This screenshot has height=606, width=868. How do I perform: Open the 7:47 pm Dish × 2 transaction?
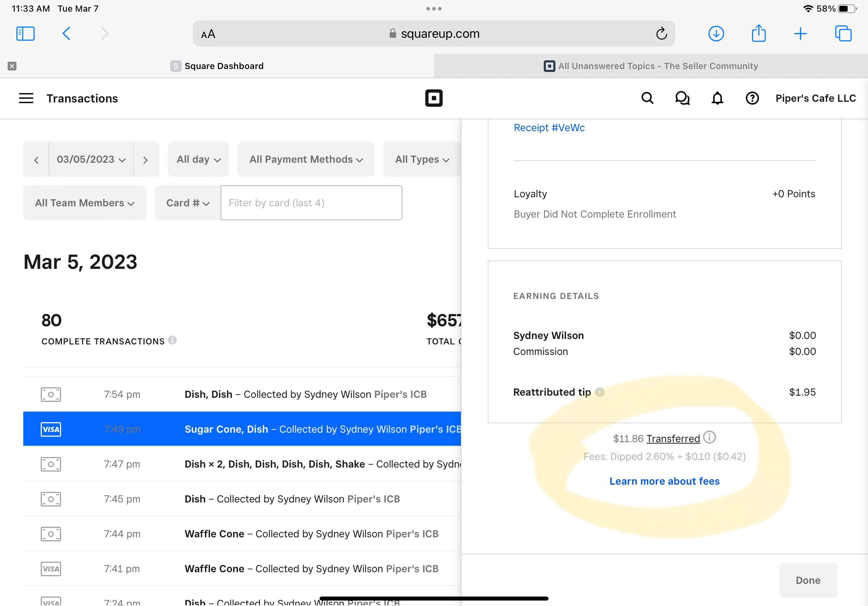coord(242,464)
